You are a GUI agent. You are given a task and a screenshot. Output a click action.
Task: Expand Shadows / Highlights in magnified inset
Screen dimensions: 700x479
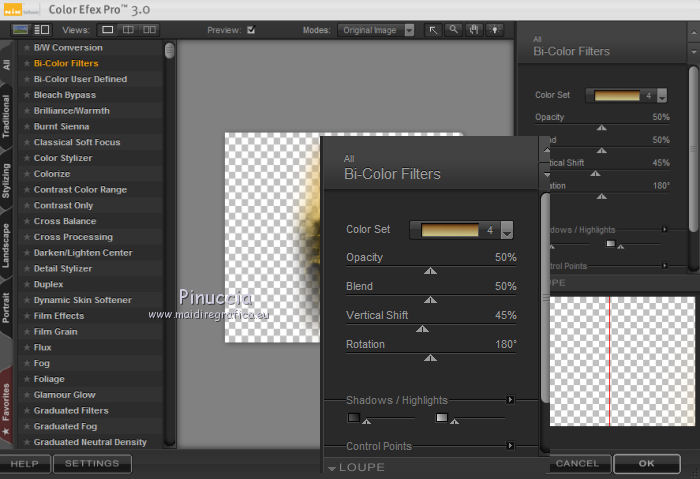click(x=510, y=400)
